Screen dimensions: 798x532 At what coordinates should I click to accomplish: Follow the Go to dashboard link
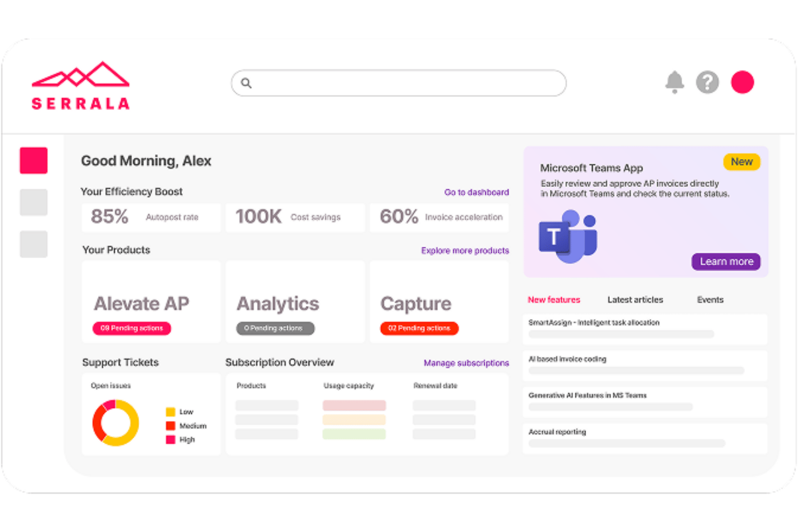pos(477,192)
